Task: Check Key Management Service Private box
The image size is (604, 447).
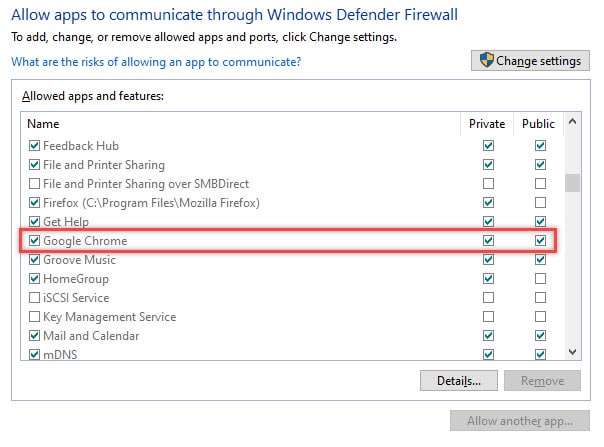Action: tap(488, 317)
